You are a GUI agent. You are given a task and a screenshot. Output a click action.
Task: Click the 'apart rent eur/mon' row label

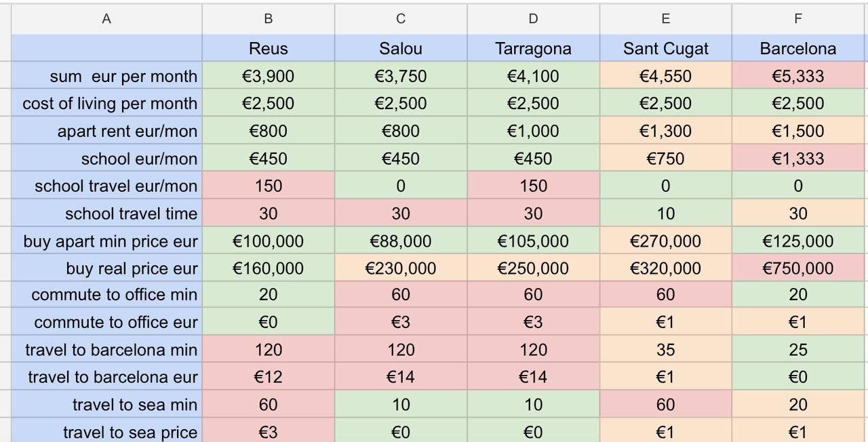(106, 131)
